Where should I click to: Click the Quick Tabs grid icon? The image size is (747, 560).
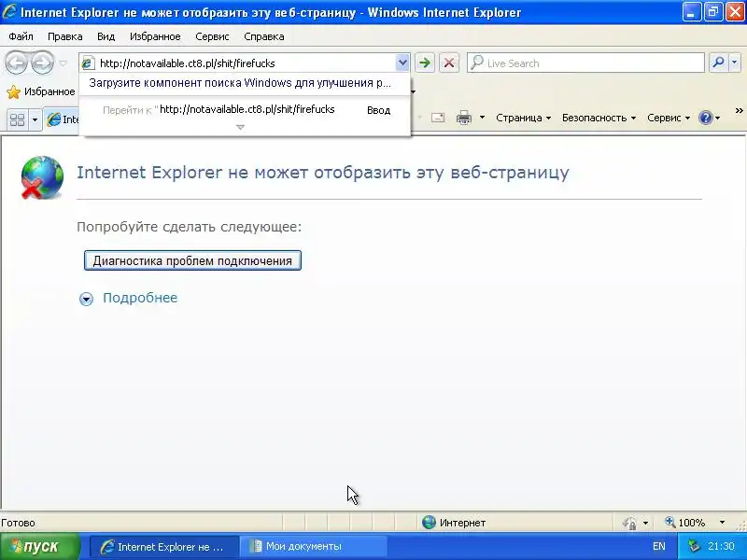coord(17,119)
